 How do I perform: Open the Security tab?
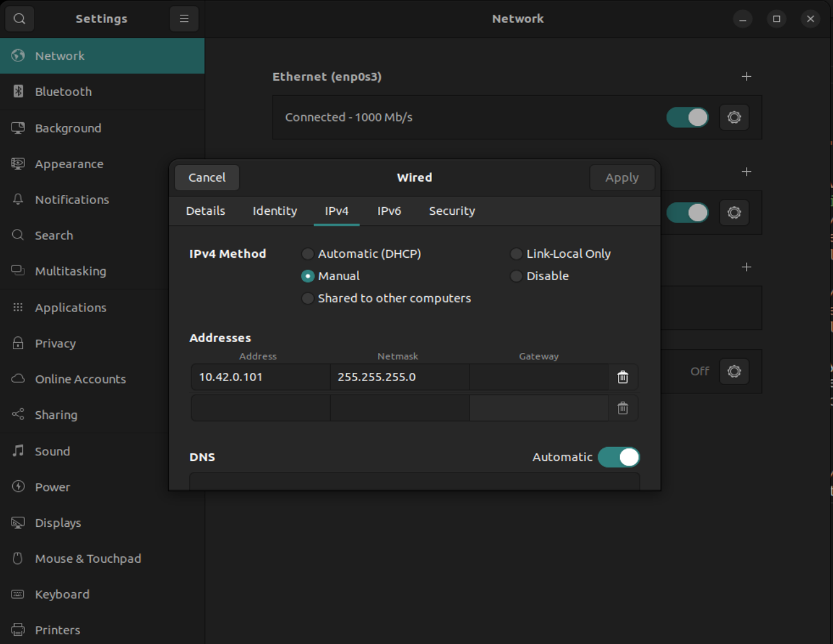tap(452, 211)
